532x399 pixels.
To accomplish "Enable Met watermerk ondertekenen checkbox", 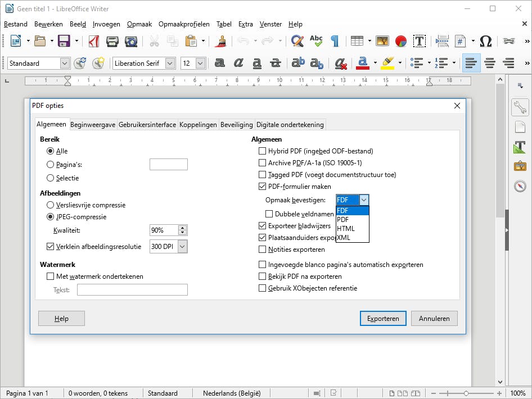I will 50,276.
